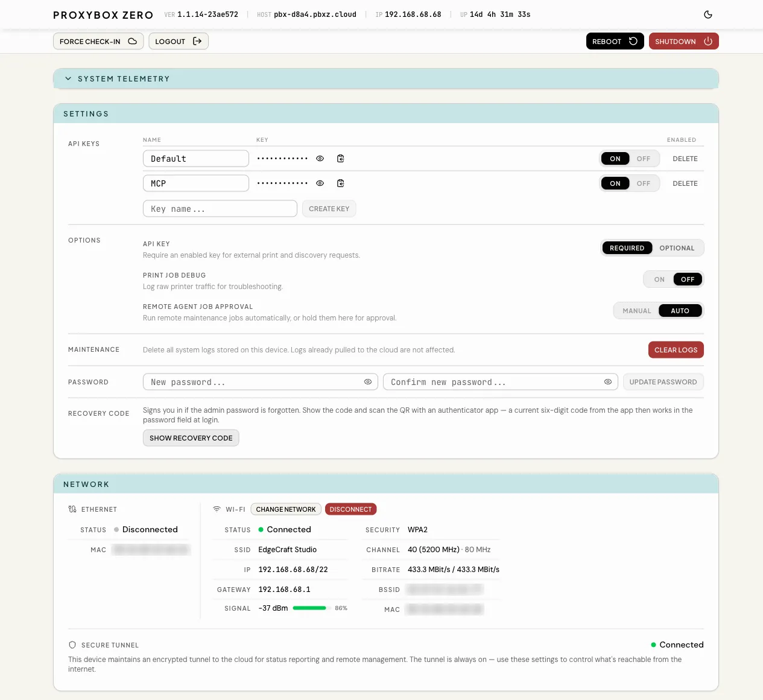Turn the Default API key ON
Viewport: 763px width, 700px height.
pyautogui.click(x=615, y=159)
